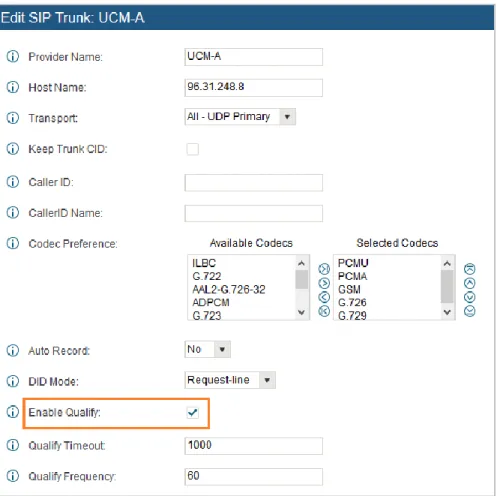Select GSM in Selected Codecs
Screen dimensions: 497x496
click(x=349, y=289)
